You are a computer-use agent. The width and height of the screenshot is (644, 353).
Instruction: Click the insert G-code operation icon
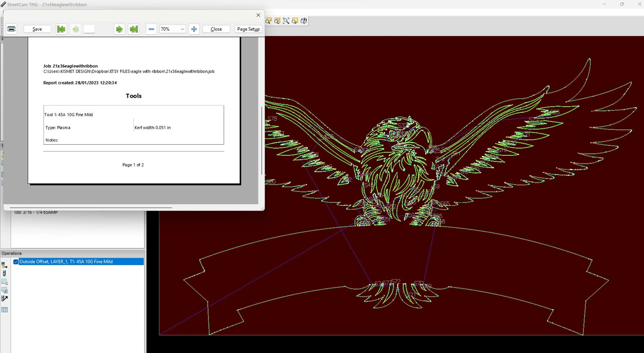coord(5,282)
